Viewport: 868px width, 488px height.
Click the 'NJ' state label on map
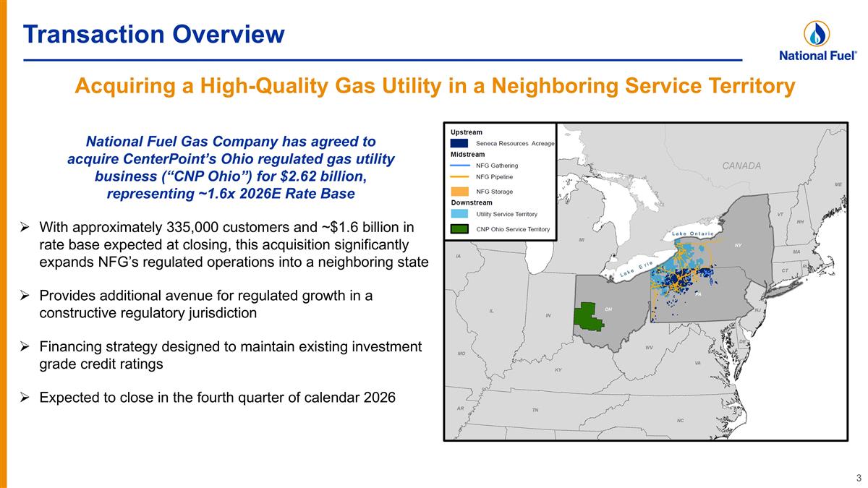757,310
